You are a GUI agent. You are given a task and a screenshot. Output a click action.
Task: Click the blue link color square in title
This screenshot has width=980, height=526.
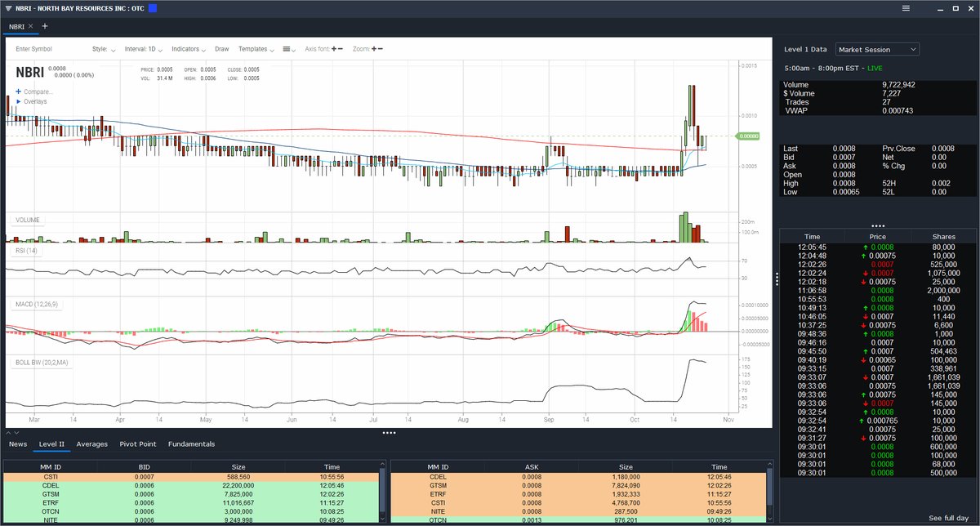coord(151,8)
